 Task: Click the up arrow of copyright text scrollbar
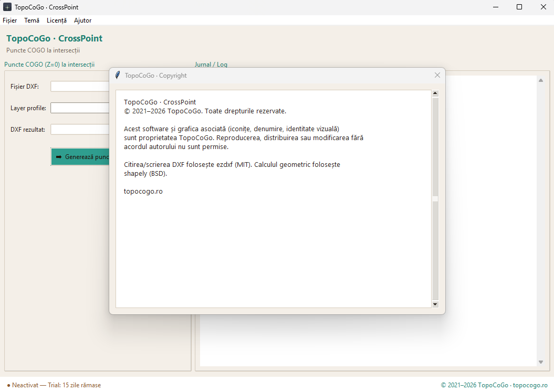click(435, 93)
